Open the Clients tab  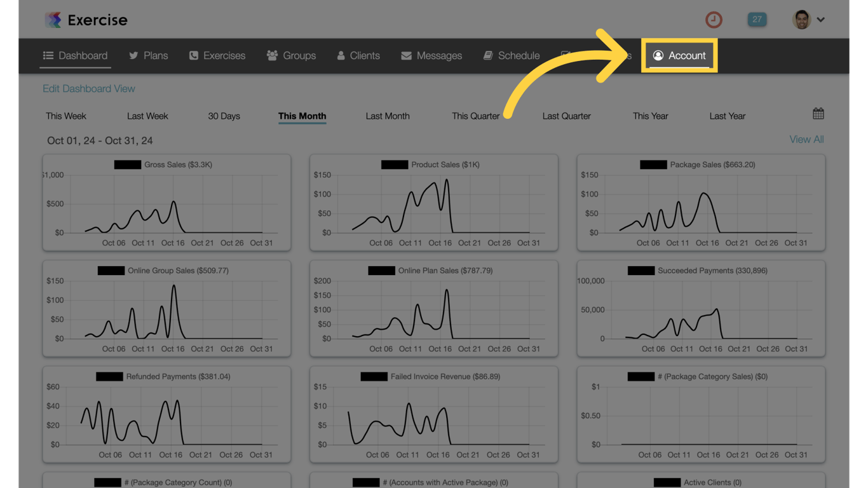358,56
